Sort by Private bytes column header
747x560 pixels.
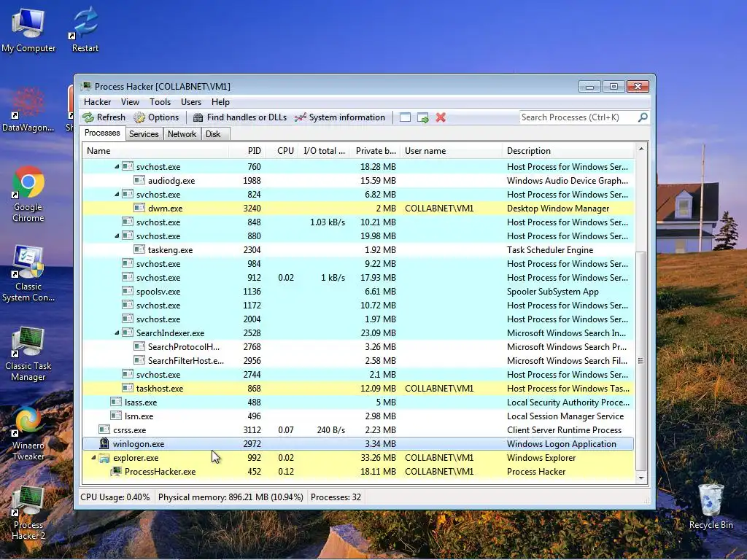[x=375, y=151]
